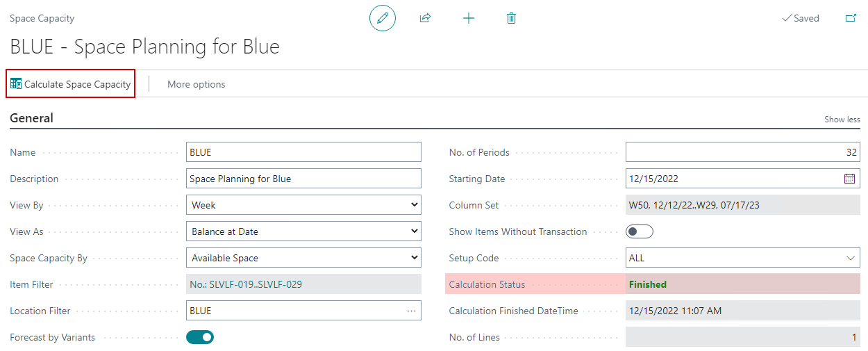Viewport: 868px width, 351px height.
Task: Select the No. of Periods field
Action: coord(742,152)
